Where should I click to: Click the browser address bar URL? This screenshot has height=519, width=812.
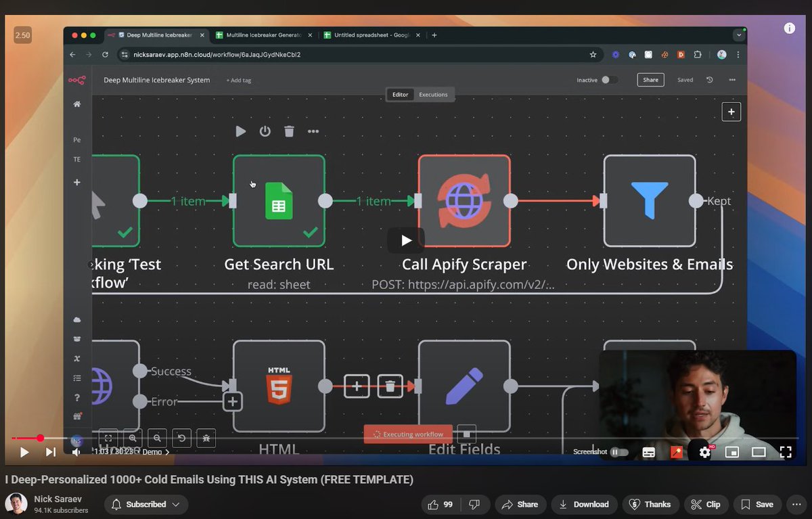pos(217,54)
